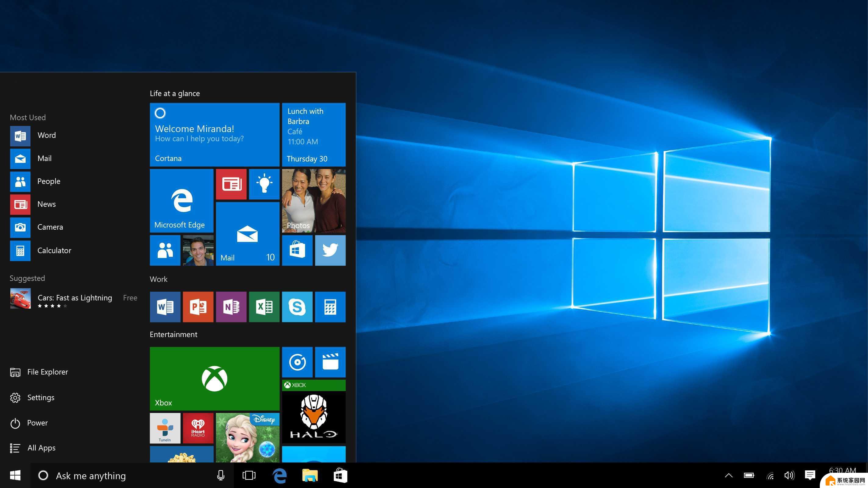Launch the Halo game tile
Viewport: 868px width, 488px height.
(314, 412)
